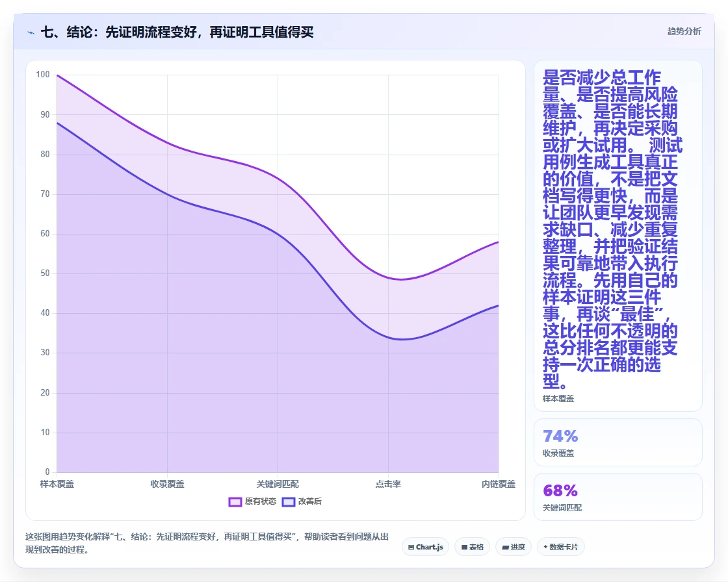
Task: Toggle the 原有状态 legend entry
Action: [x=252, y=501]
